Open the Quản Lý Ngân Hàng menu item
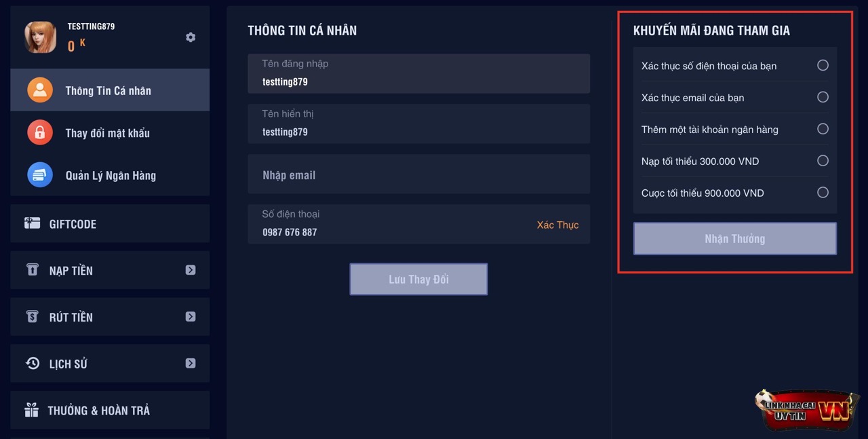The width and height of the screenshot is (868, 439). 111,176
